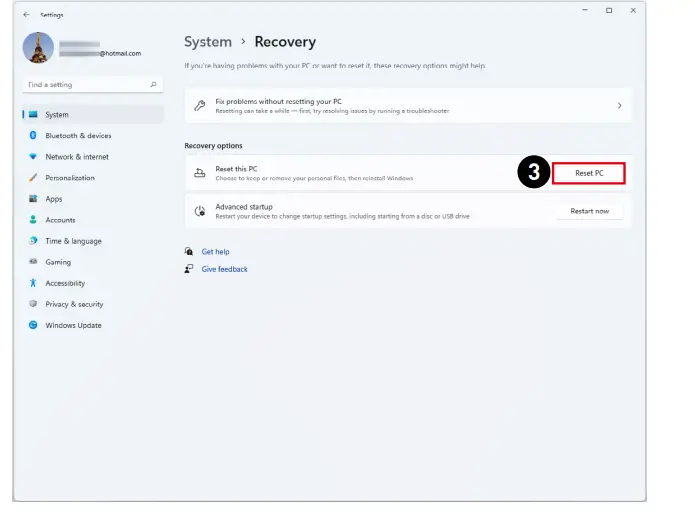Click the wrench troubleshoot icon
This screenshot has width=695, height=514.
(199, 105)
